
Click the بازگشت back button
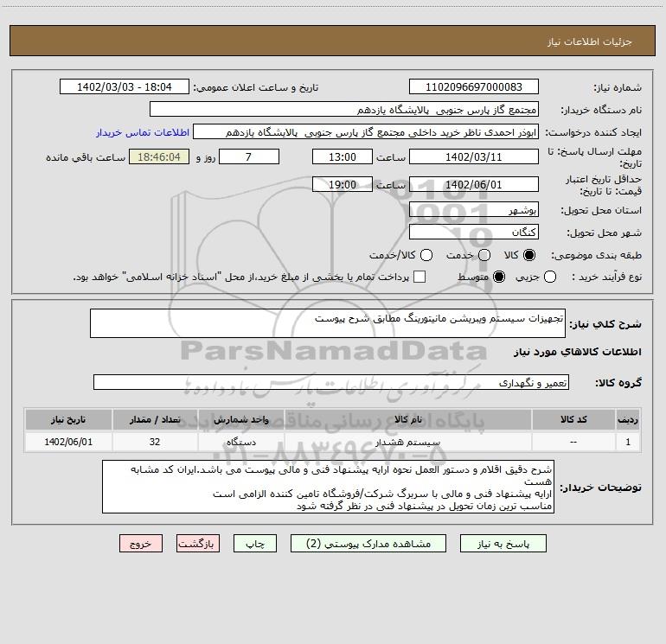198,544
